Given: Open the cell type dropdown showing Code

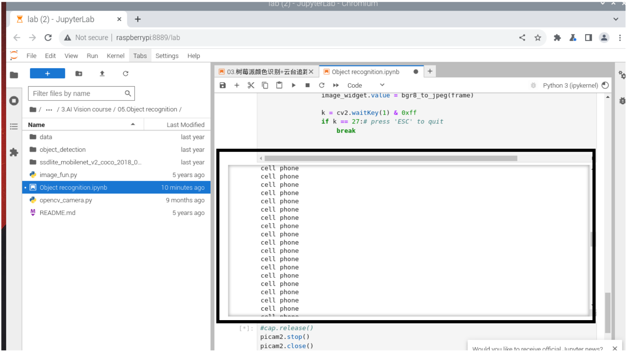Looking at the screenshot, I should pos(367,85).
